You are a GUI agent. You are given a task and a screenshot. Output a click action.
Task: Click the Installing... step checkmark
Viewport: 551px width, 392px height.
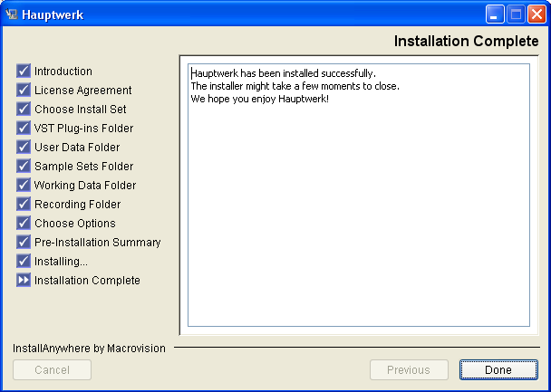24,261
